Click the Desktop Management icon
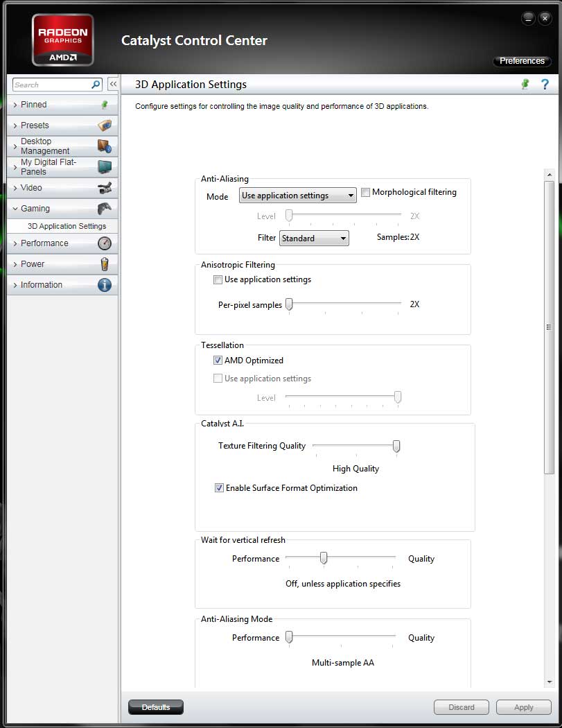 tap(105, 146)
